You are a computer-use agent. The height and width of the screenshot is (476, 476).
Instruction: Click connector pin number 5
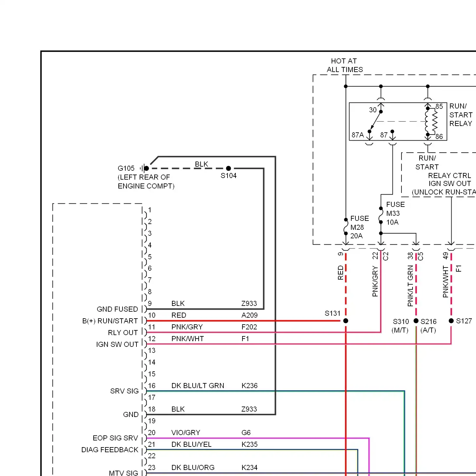pyautogui.click(x=150, y=257)
